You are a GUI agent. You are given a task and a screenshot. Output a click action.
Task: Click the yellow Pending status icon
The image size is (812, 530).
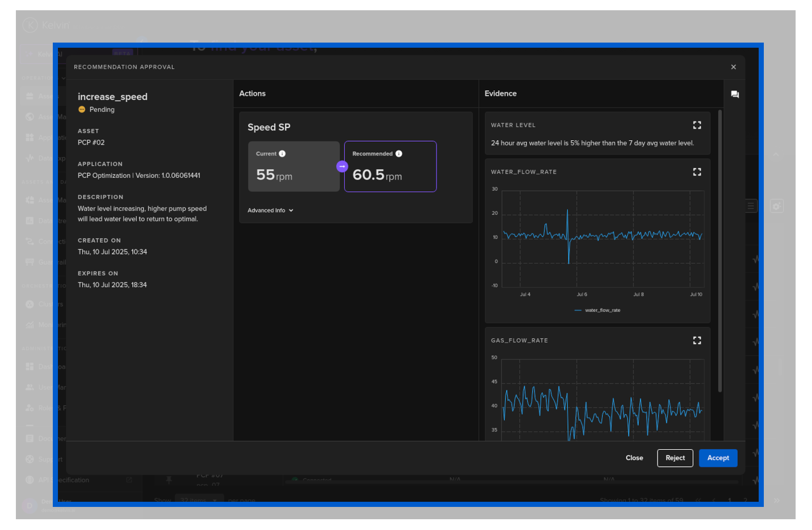[82, 109]
